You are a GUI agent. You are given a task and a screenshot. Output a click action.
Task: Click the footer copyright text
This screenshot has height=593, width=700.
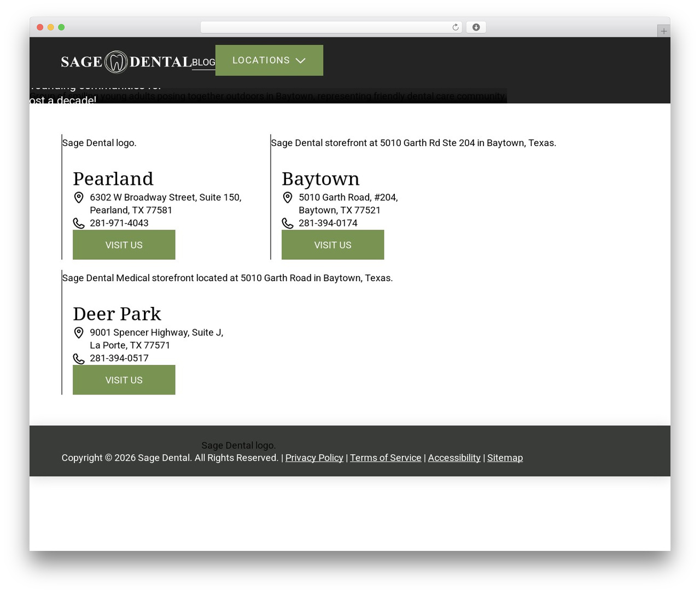pos(170,458)
